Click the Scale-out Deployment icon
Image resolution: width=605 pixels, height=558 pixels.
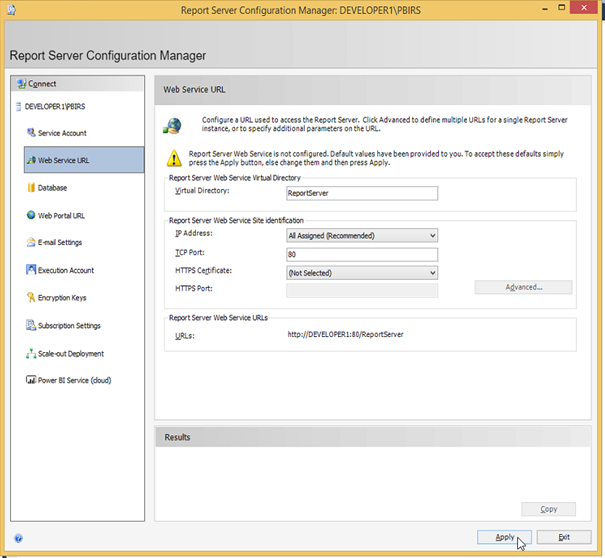pyautogui.click(x=31, y=353)
